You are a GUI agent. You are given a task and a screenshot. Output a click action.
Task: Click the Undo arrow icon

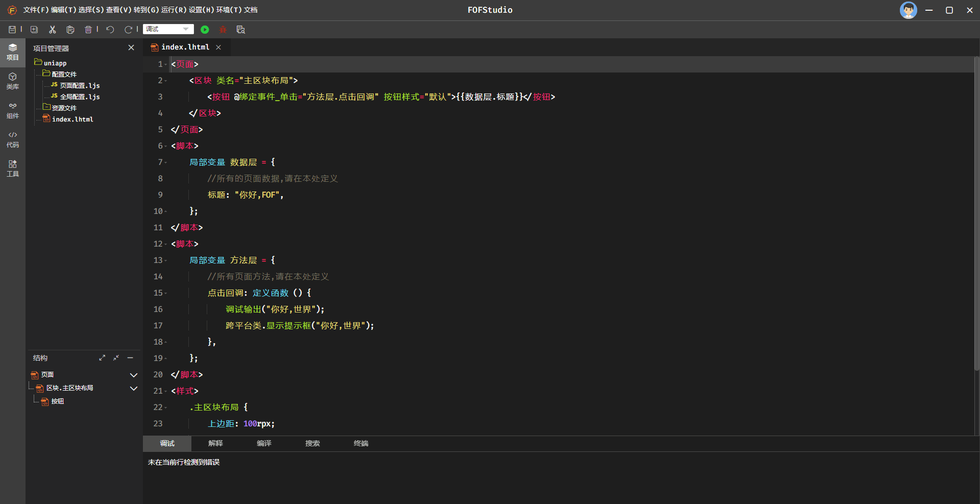(110, 30)
